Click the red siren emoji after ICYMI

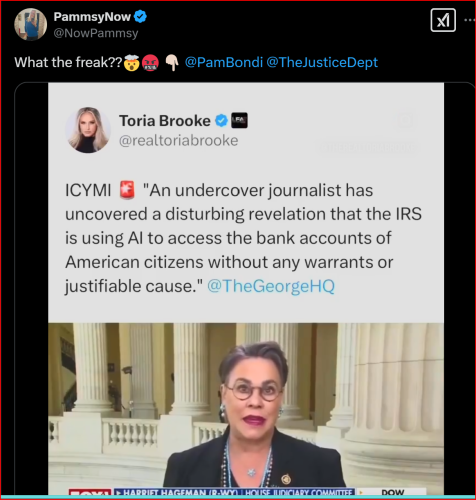coord(127,190)
